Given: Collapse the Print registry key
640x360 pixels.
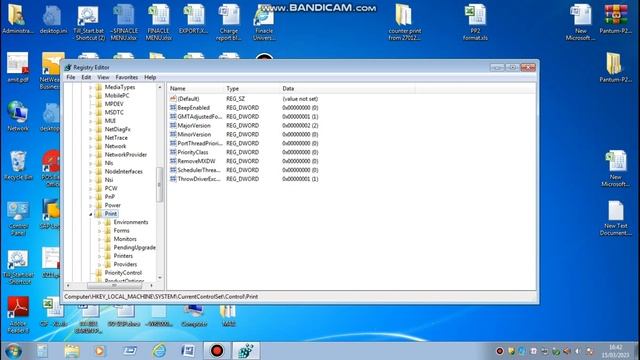Looking at the screenshot, I should click(91, 214).
